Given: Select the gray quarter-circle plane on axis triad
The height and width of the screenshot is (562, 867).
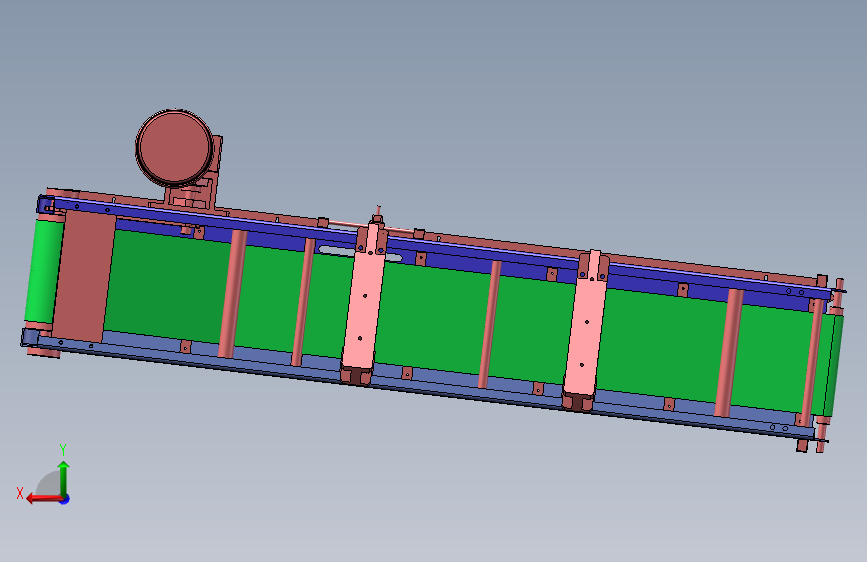Looking at the screenshot, I should point(48,484).
